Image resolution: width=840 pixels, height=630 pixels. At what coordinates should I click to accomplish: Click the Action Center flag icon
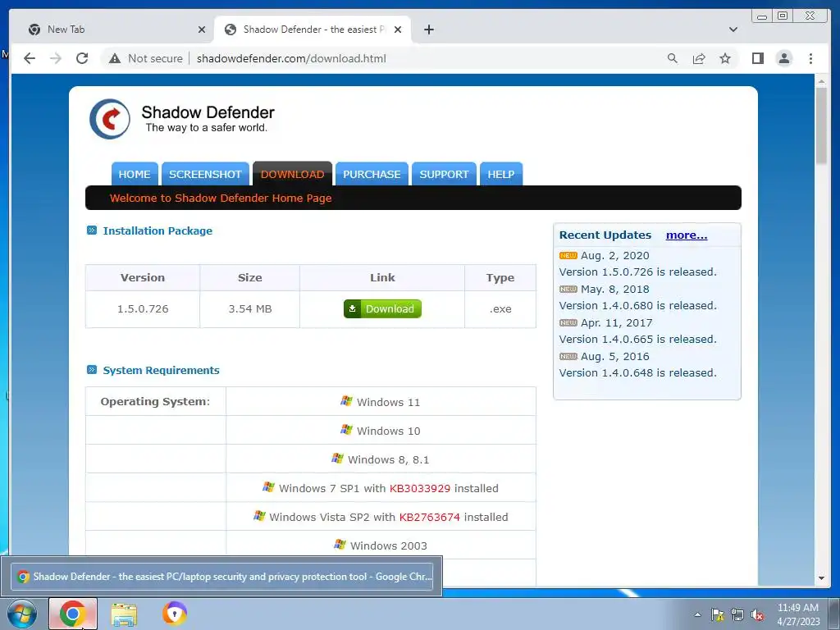coord(717,614)
